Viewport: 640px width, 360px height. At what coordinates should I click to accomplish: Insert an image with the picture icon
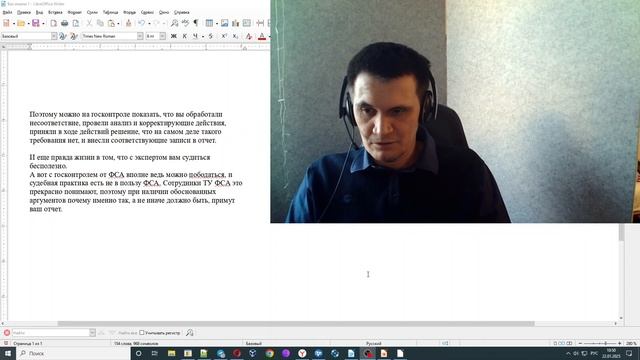(x=224, y=23)
